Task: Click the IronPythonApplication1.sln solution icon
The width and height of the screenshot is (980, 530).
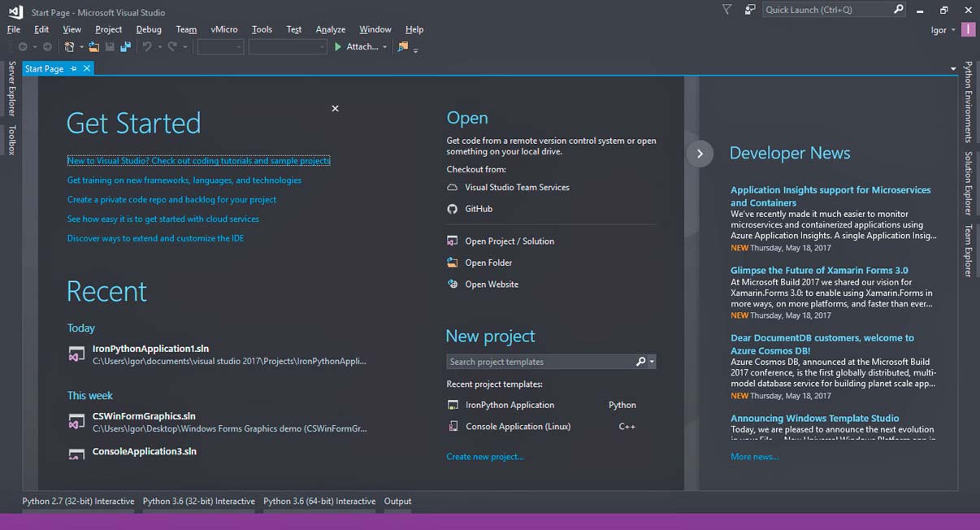Action: click(76, 354)
